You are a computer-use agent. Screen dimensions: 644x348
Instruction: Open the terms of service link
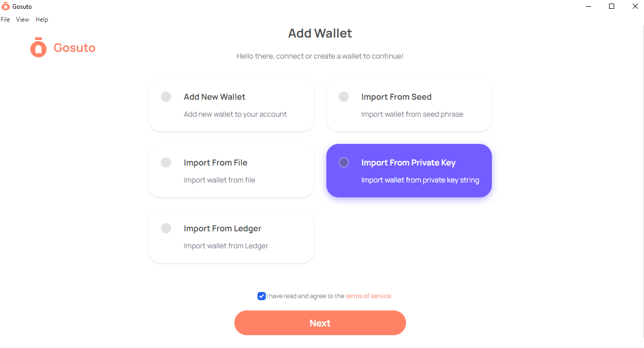(368, 296)
